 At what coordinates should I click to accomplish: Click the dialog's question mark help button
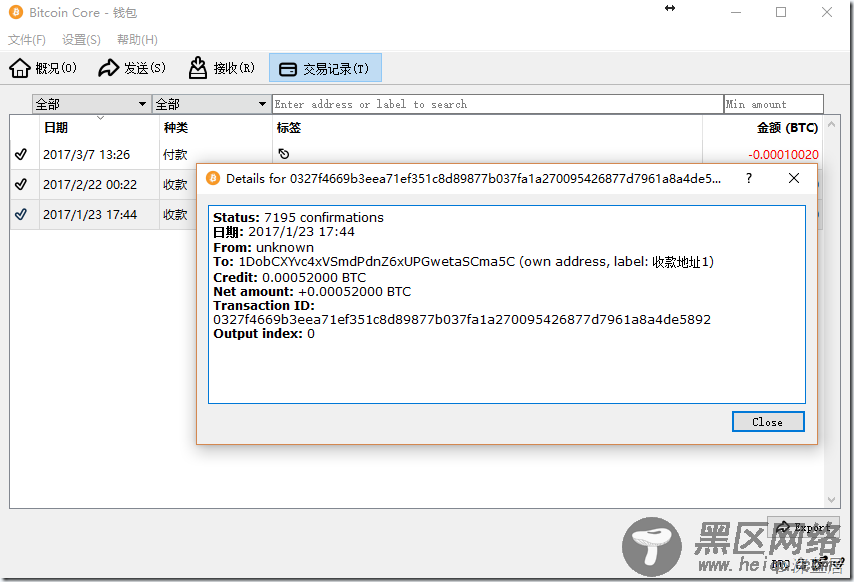pyautogui.click(x=749, y=178)
